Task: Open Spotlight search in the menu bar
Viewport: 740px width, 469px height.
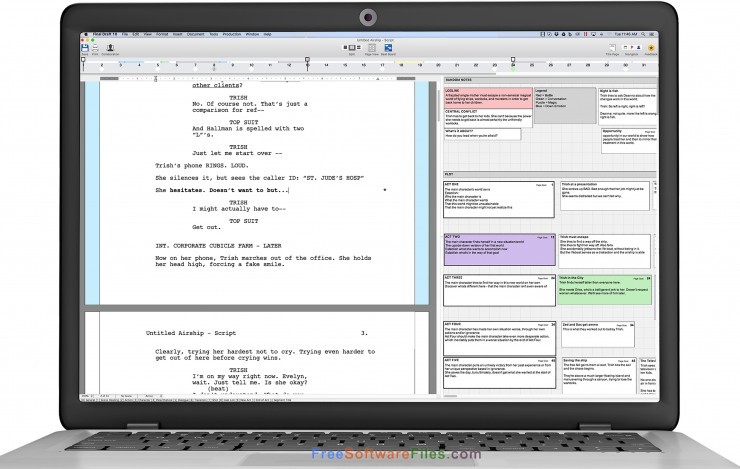Action: (x=643, y=34)
